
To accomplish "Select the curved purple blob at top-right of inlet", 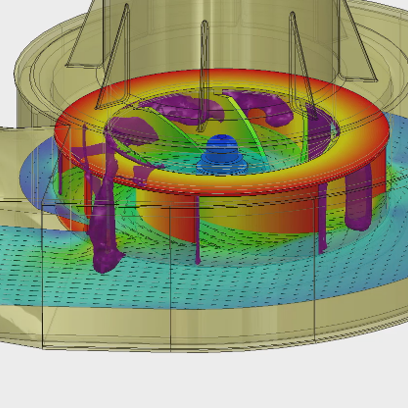I will (x=263, y=106).
